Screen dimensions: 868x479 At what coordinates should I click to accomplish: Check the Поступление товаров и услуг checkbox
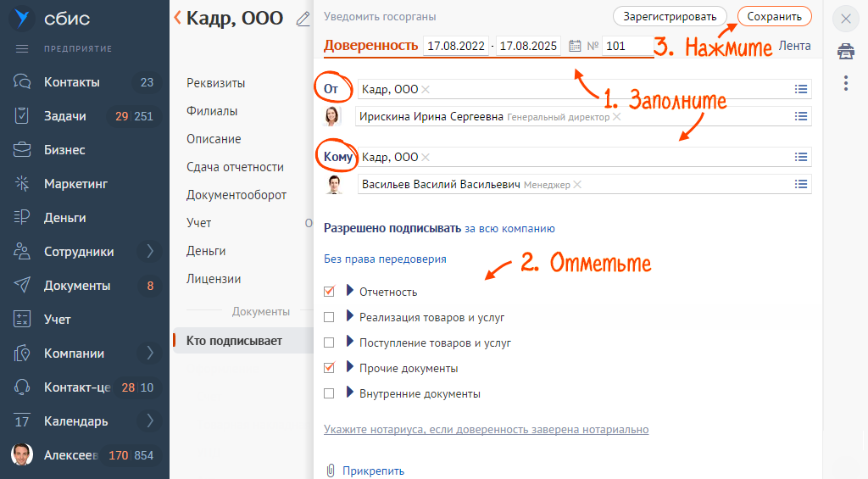(x=330, y=343)
